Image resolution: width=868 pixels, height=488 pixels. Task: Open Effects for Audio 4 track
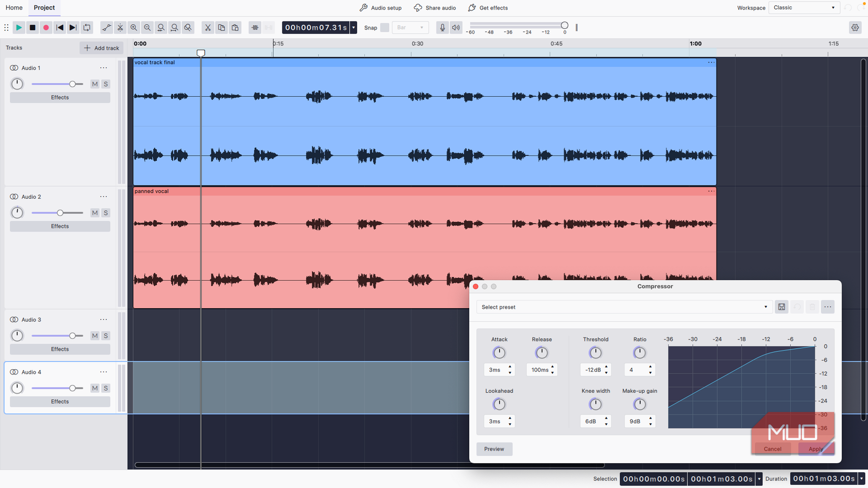[60, 402]
